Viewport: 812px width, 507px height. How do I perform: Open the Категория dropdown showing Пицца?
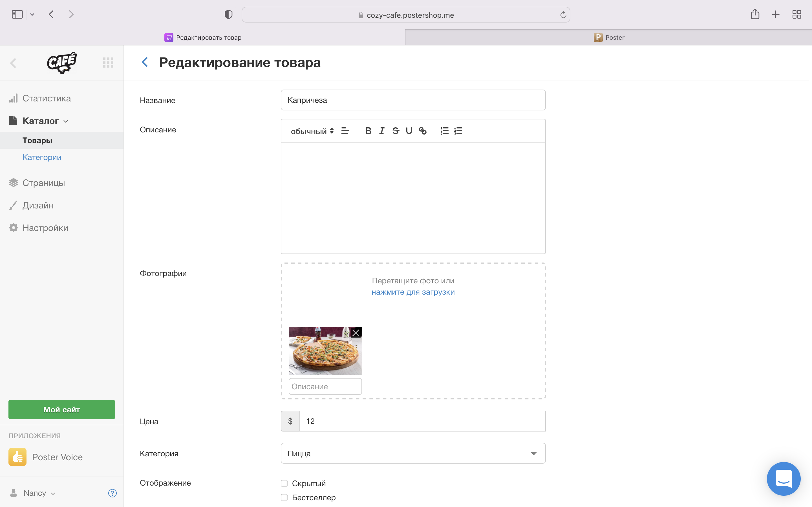(413, 453)
